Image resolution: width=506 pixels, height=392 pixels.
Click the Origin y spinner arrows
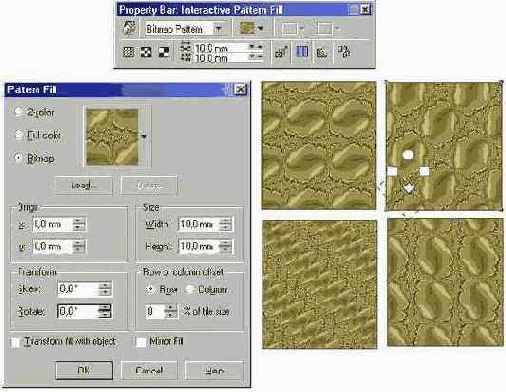[x=79, y=247]
